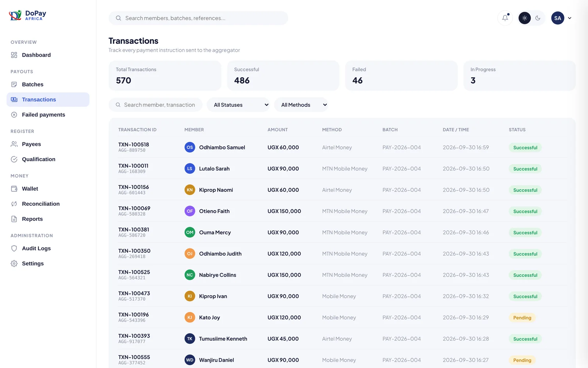Click the Total Transactions 570 card
The width and height of the screenshot is (588, 368).
coord(165,75)
